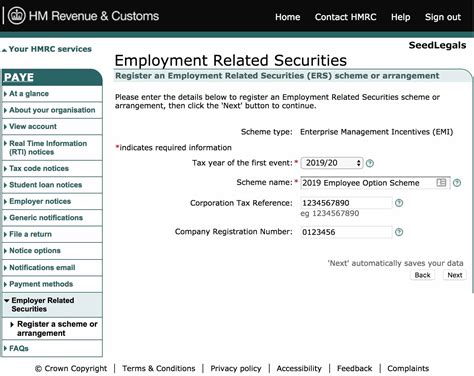The height and width of the screenshot is (376, 474).
Task: Open About your organisation in the sidebar
Action: coord(52,110)
